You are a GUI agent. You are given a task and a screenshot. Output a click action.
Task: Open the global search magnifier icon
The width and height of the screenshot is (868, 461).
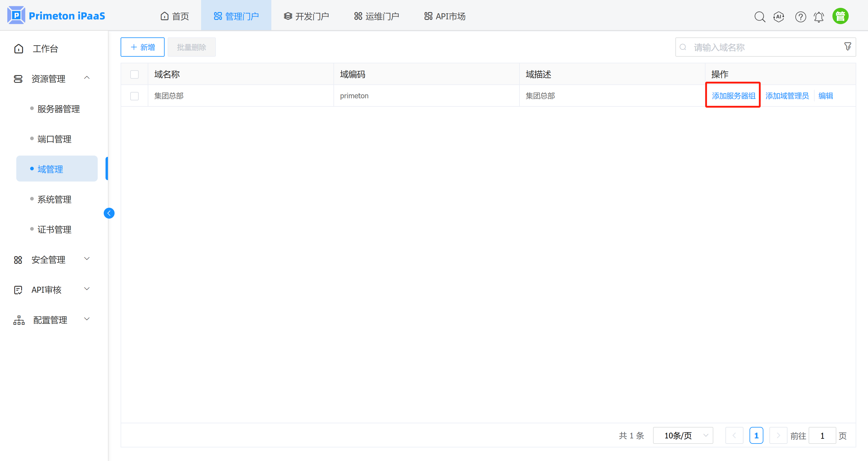tap(760, 16)
